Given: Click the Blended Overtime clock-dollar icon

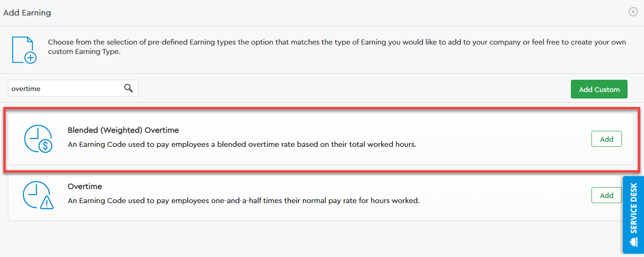Looking at the screenshot, I should 38,139.
